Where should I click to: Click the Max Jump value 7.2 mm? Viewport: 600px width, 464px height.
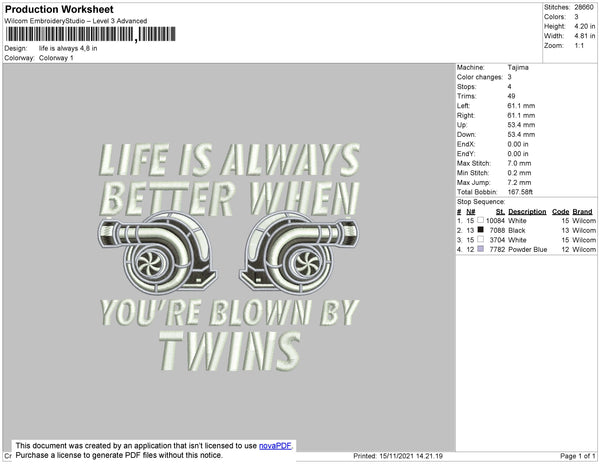tap(519, 182)
